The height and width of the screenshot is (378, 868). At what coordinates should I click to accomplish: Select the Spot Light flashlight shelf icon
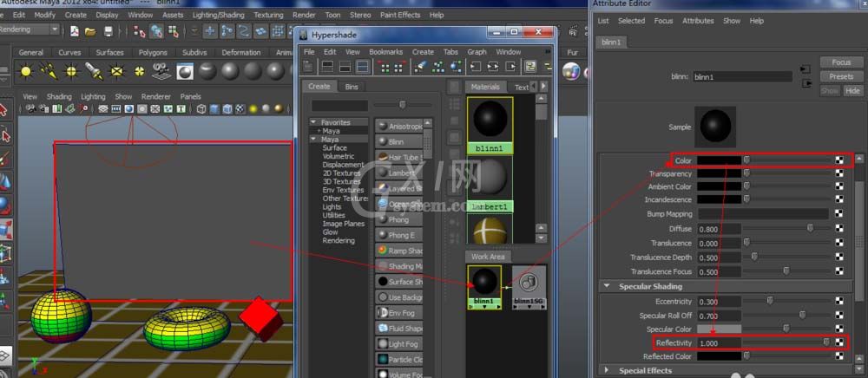click(94, 71)
